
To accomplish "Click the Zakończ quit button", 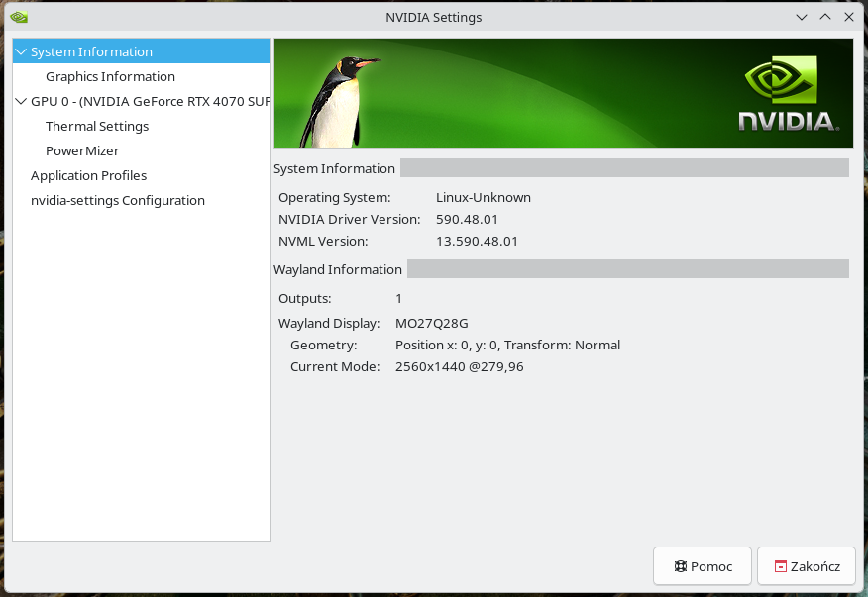I will tap(806, 566).
